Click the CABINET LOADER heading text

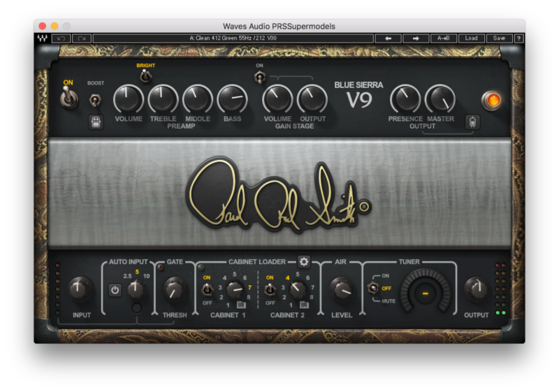tap(257, 262)
